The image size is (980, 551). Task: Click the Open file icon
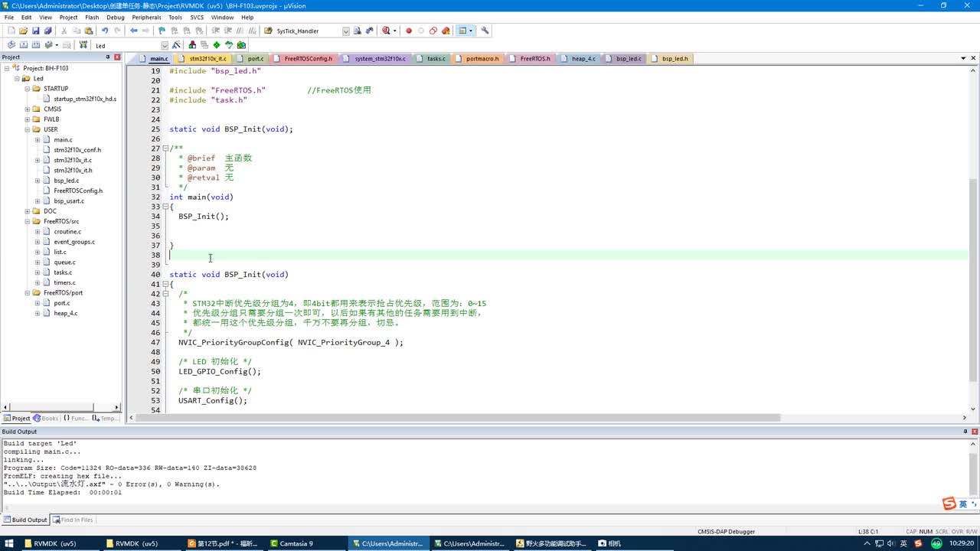(x=23, y=31)
